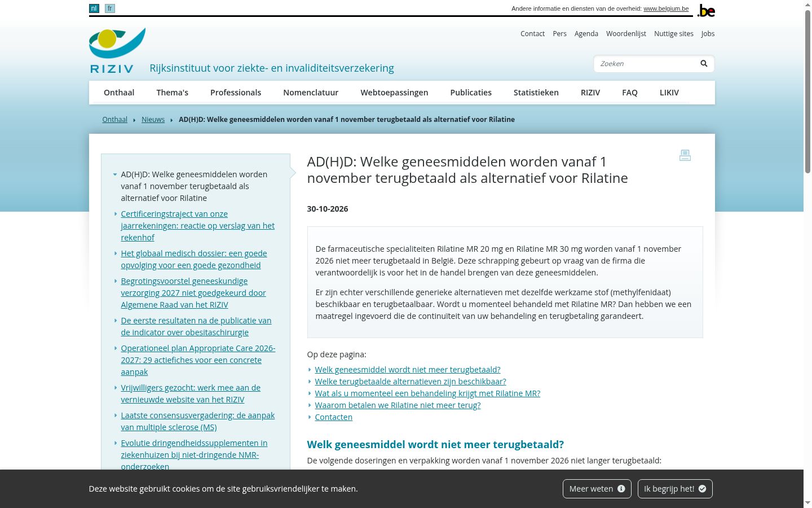
Task: Jump to 'Waarom betalen we Rilatine niet meer terug?'
Action: pos(398,405)
